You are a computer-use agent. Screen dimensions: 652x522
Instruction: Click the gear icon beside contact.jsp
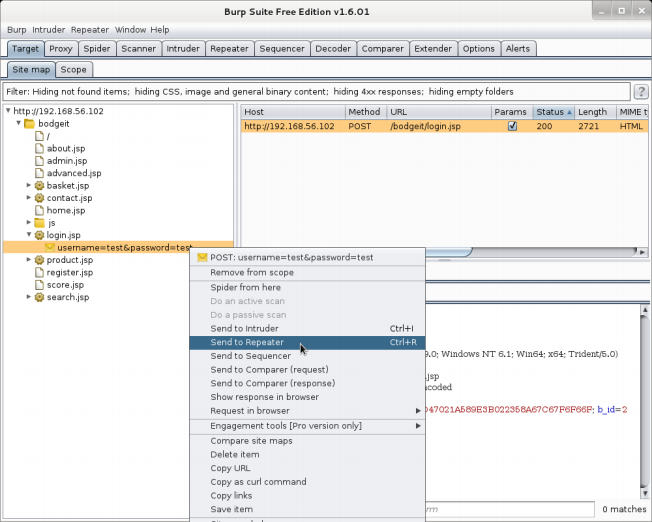40,198
